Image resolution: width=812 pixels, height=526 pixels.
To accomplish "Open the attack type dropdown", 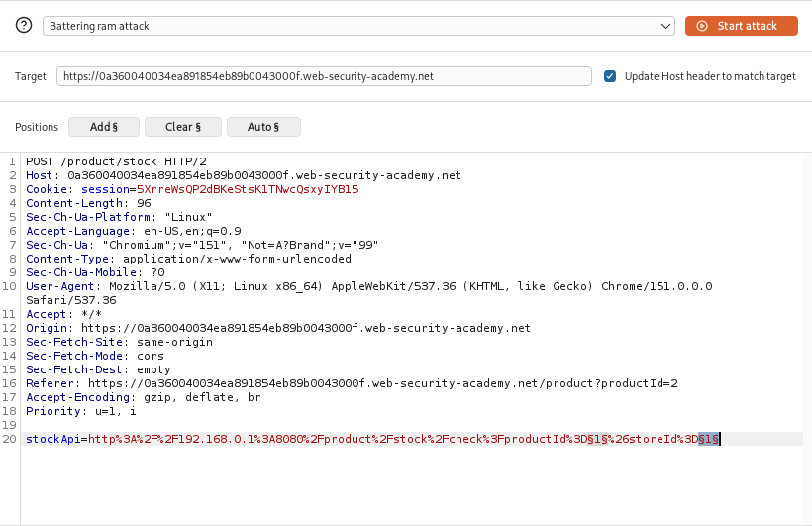I will tap(358, 26).
